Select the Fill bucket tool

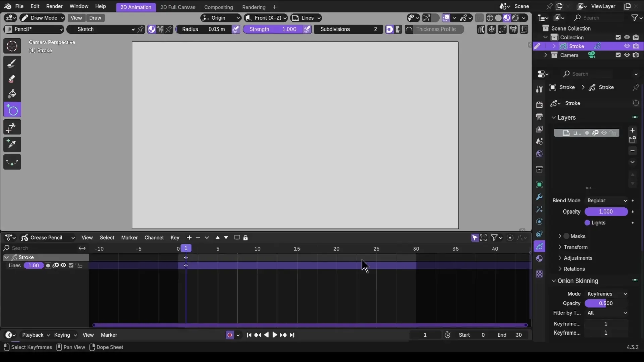point(12,94)
